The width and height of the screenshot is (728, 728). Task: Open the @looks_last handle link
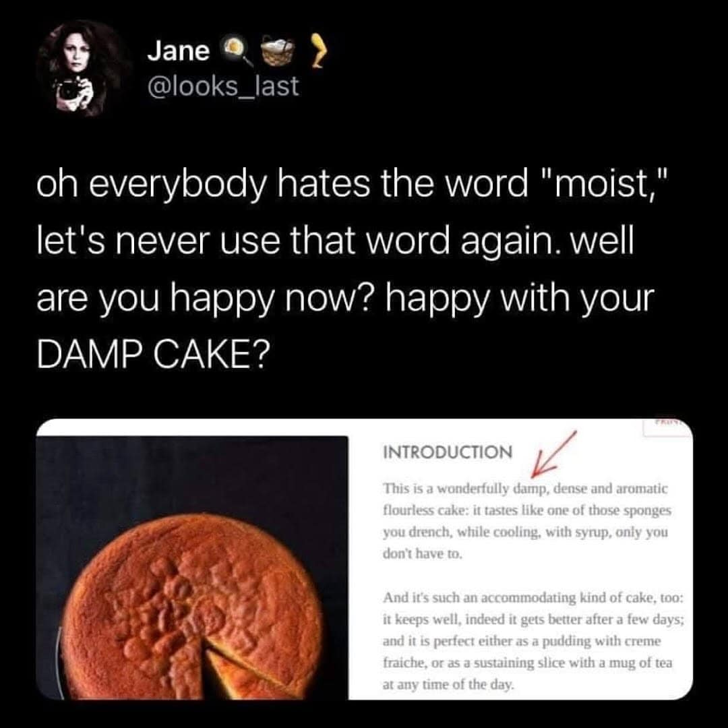click(223, 86)
